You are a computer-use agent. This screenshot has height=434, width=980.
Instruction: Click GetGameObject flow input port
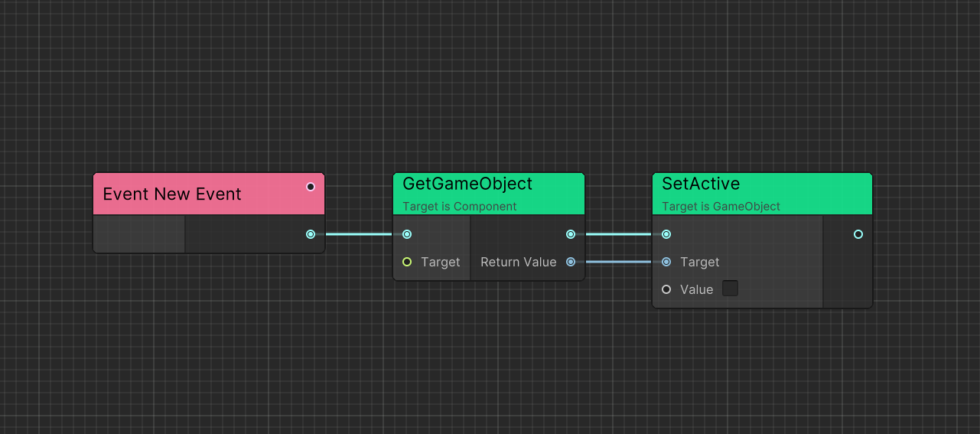(x=407, y=234)
